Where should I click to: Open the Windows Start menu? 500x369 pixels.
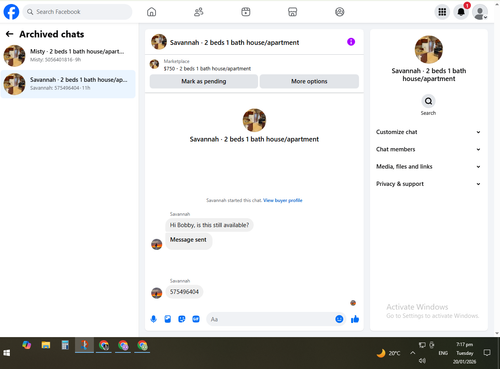pyautogui.click(x=7, y=353)
